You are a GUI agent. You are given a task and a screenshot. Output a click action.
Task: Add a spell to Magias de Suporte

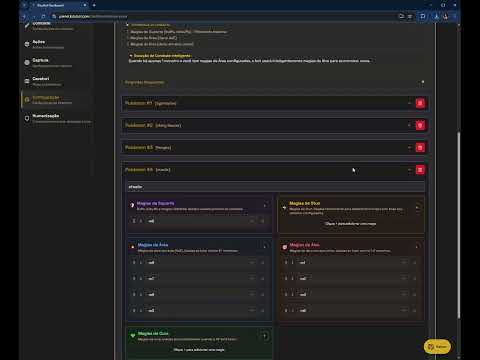pos(265,205)
